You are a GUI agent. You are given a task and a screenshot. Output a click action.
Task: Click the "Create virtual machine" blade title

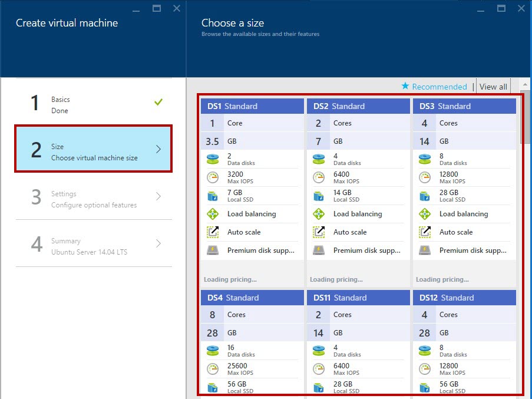pyautogui.click(x=67, y=23)
